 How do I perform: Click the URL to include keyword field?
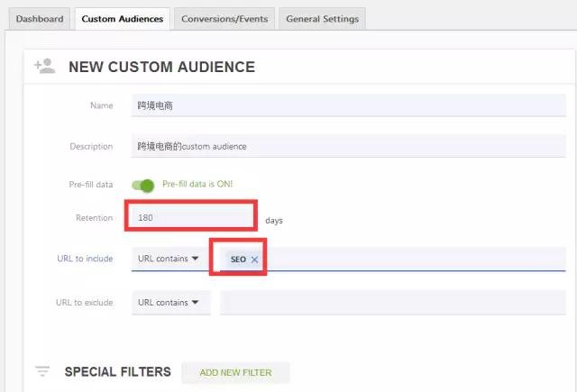(415, 260)
